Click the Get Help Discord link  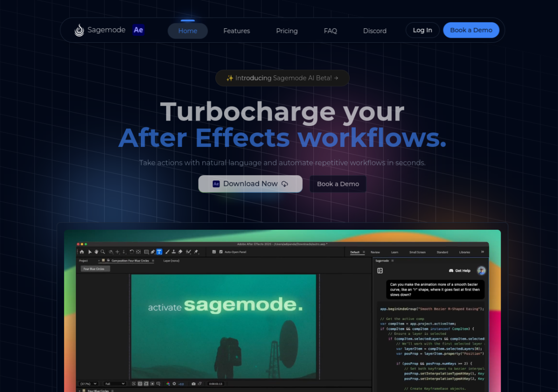pyautogui.click(x=459, y=271)
